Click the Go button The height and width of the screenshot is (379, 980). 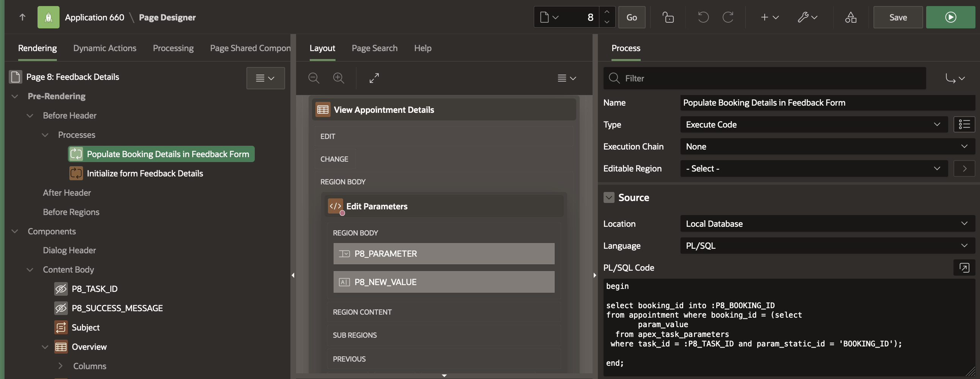pos(632,17)
